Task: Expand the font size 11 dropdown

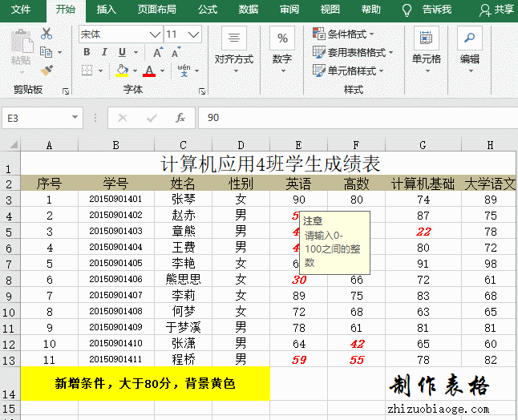Action: 193,34
